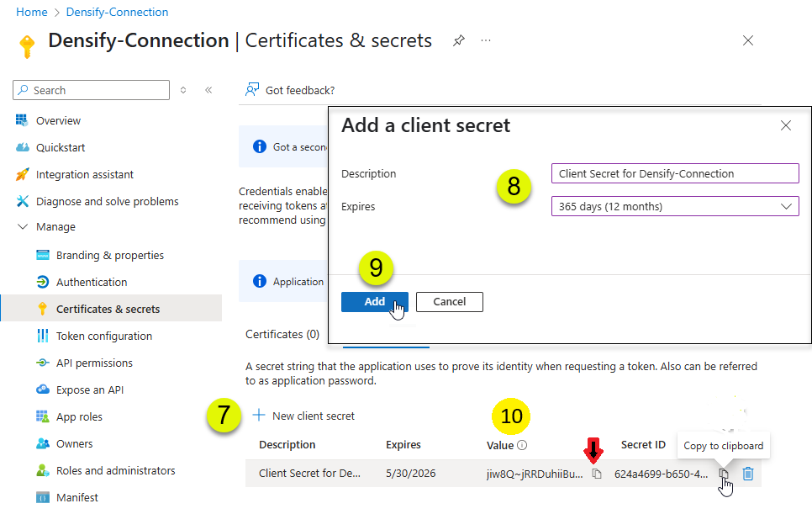Click the Client Secret for De... cell

pos(309,473)
